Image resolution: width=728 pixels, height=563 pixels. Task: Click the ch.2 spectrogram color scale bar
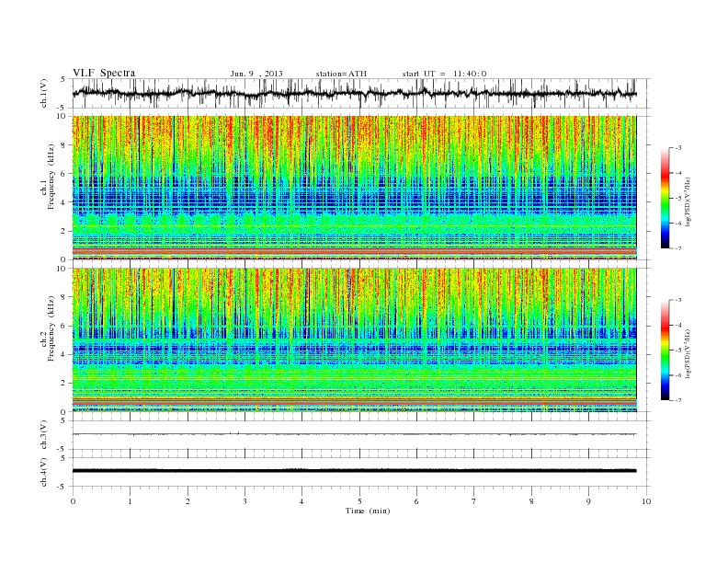point(665,350)
